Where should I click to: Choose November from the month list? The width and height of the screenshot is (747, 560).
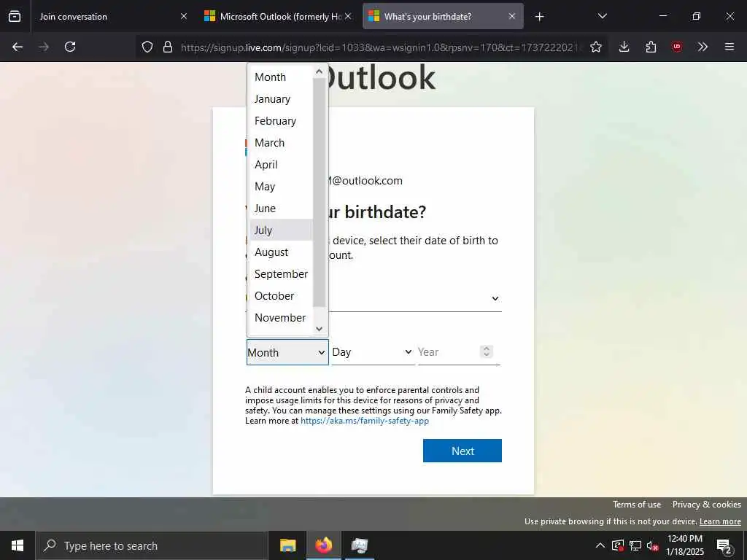point(281,318)
